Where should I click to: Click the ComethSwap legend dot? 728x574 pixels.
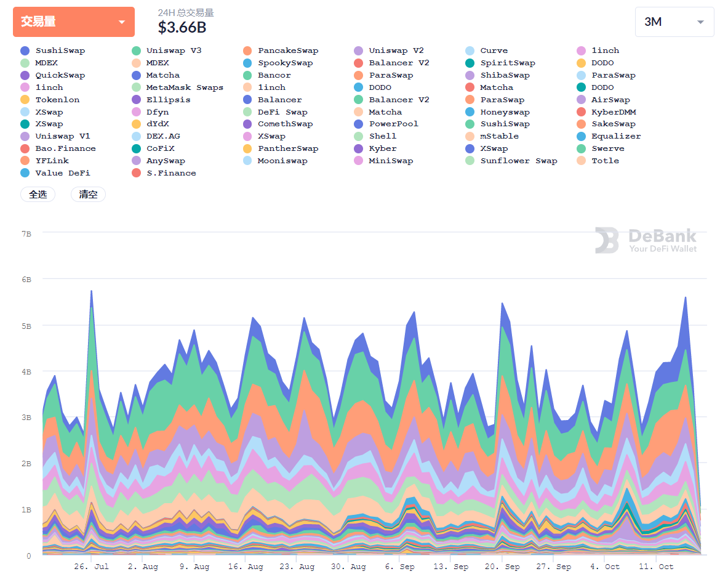(x=247, y=124)
